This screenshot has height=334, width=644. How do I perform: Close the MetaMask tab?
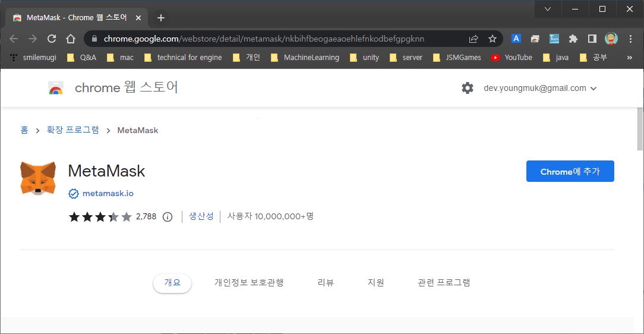(138, 18)
